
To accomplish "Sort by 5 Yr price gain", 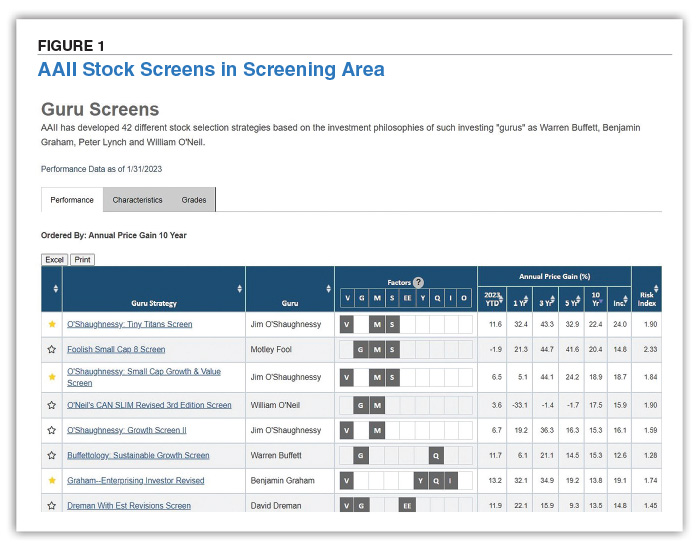I will 571,299.
